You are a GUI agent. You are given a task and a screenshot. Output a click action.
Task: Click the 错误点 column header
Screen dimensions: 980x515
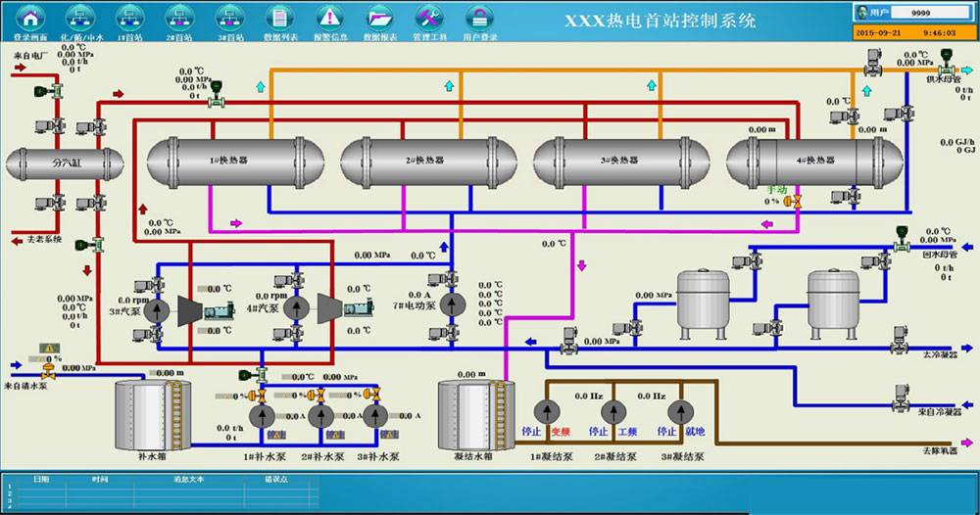pos(276,480)
